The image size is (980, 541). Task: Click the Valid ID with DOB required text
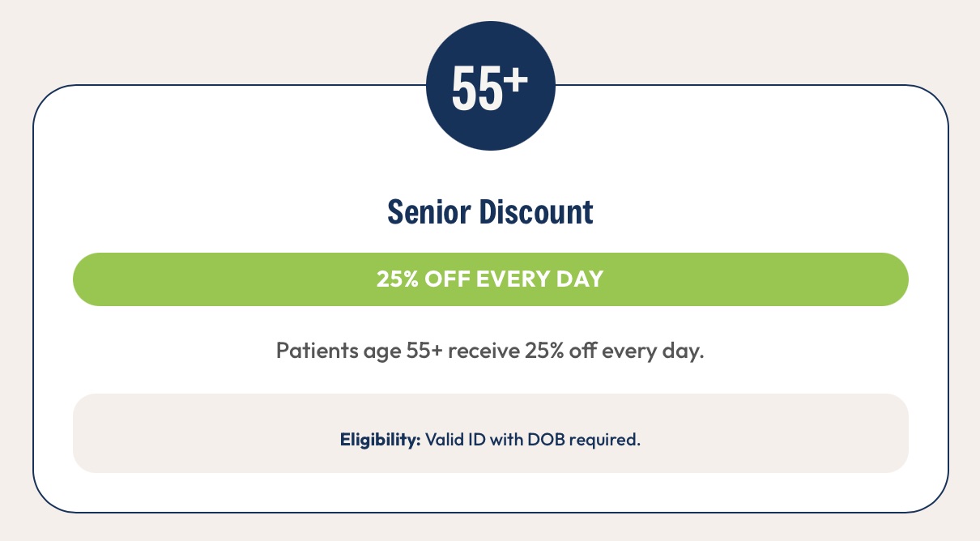pos(533,441)
